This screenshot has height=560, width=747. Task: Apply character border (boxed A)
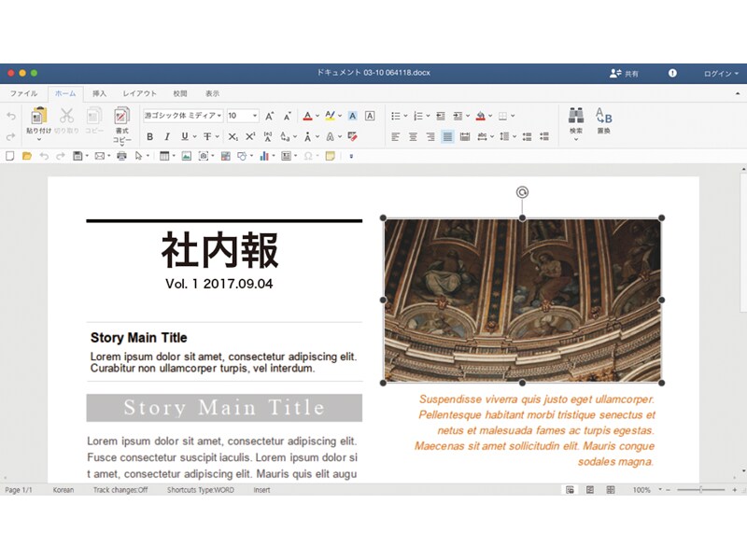[370, 116]
